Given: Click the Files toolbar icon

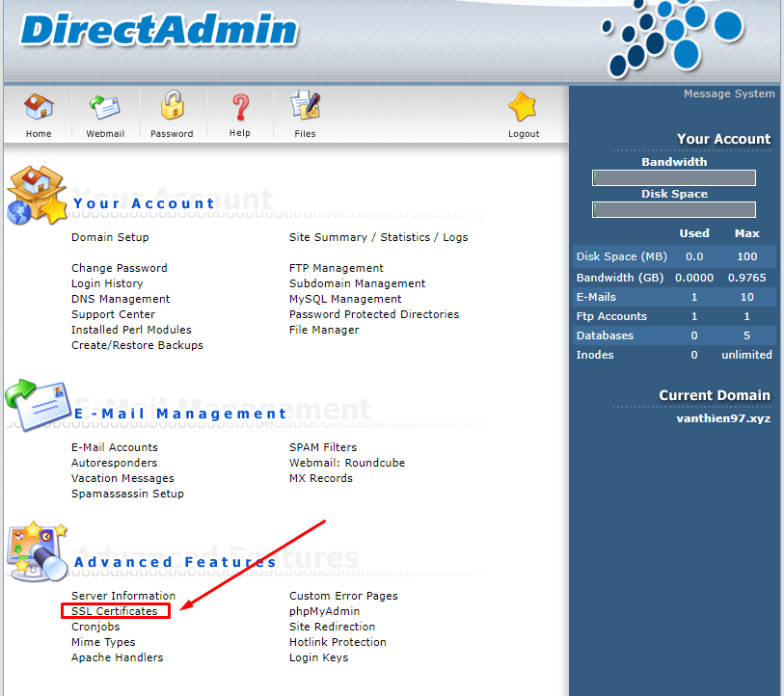Looking at the screenshot, I should (305, 108).
